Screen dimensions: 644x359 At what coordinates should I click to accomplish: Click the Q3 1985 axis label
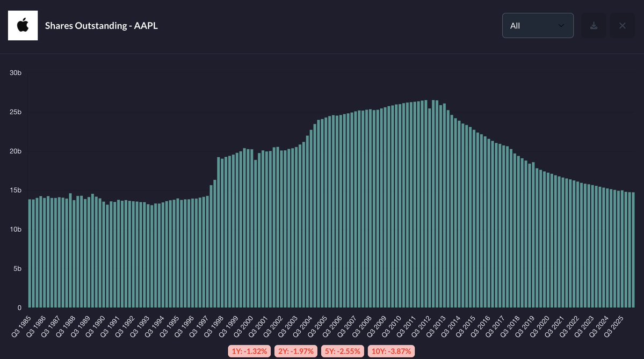21,327
